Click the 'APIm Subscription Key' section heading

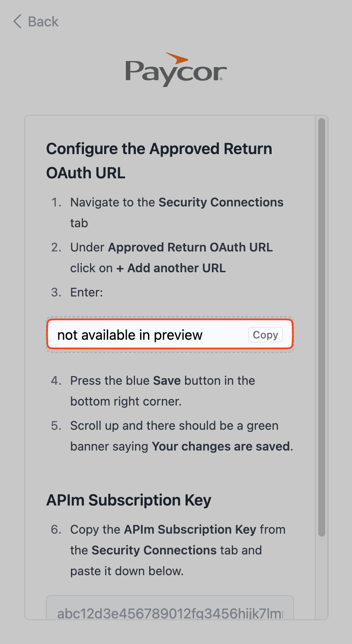(129, 500)
